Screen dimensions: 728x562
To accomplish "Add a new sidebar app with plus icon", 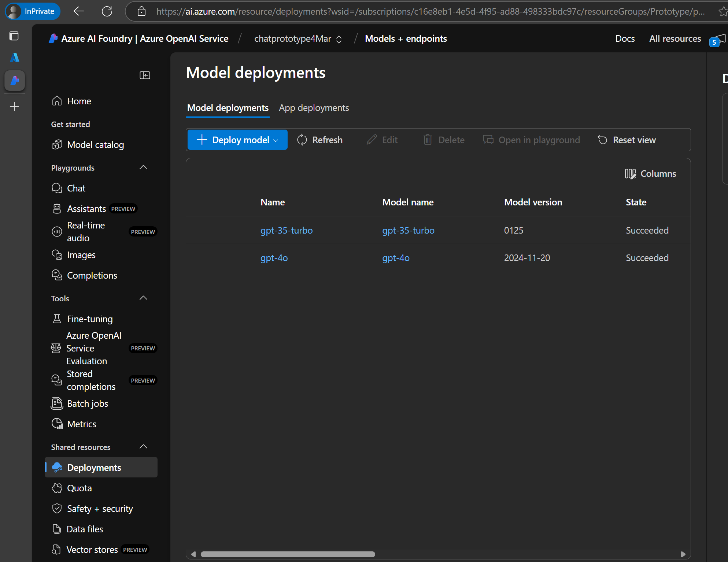I will (14, 107).
